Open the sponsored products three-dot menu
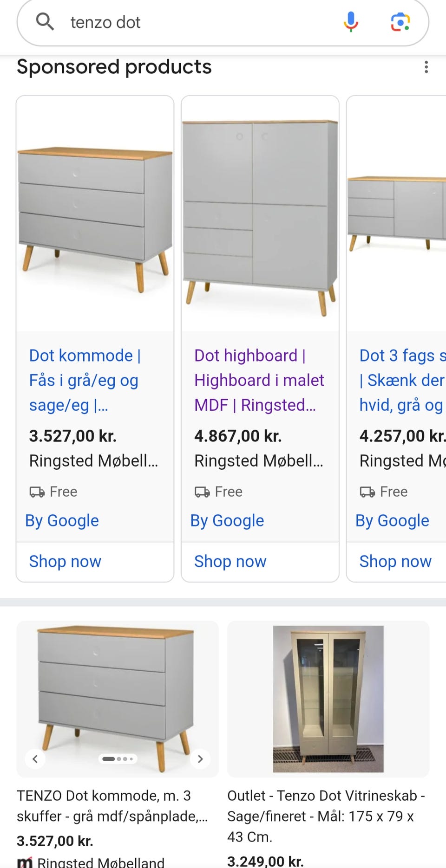This screenshot has width=446, height=868. coord(426,67)
